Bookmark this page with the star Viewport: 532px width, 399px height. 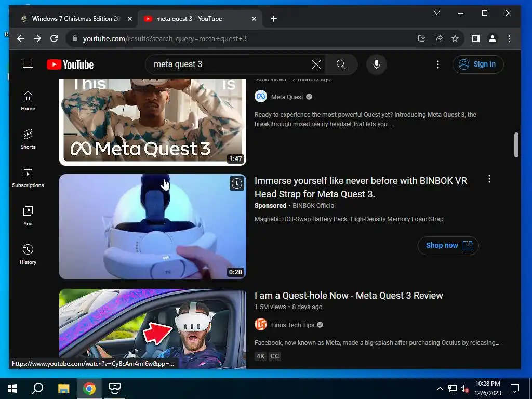455,38
